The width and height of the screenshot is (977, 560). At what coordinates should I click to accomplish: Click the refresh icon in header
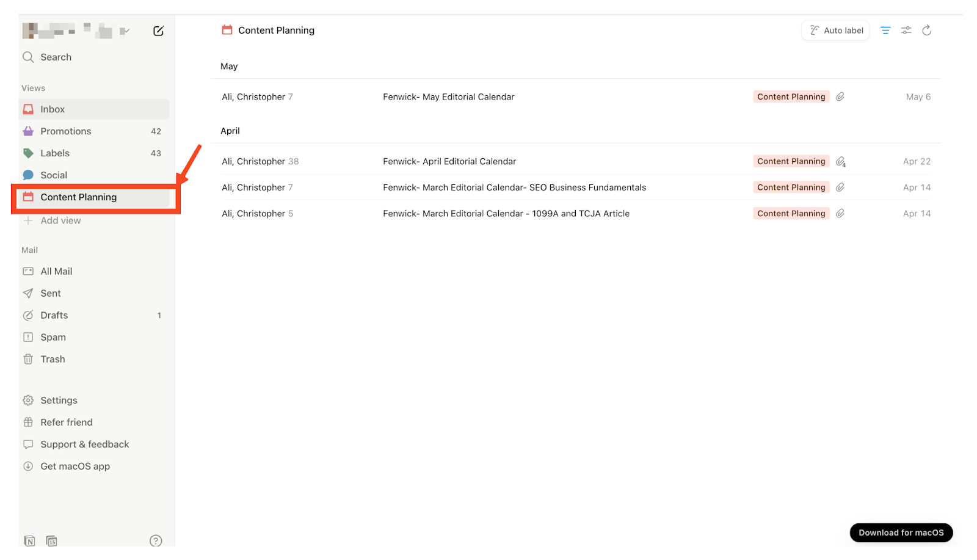tap(927, 31)
